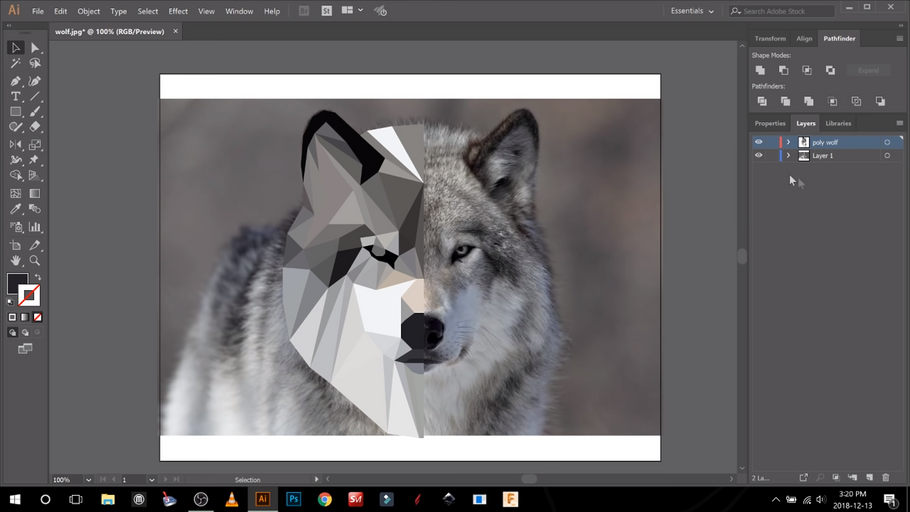Image resolution: width=910 pixels, height=512 pixels.
Task: Select the Hand tool
Action: click(16, 260)
